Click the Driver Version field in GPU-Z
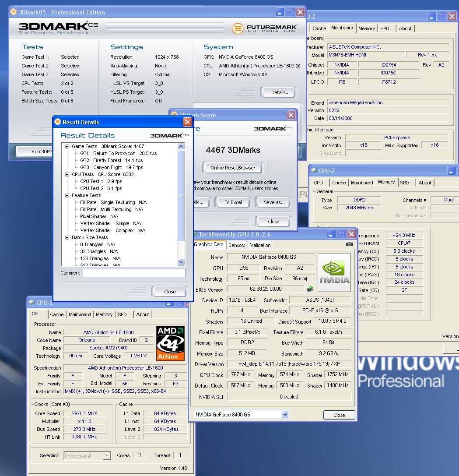 [289, 364]
